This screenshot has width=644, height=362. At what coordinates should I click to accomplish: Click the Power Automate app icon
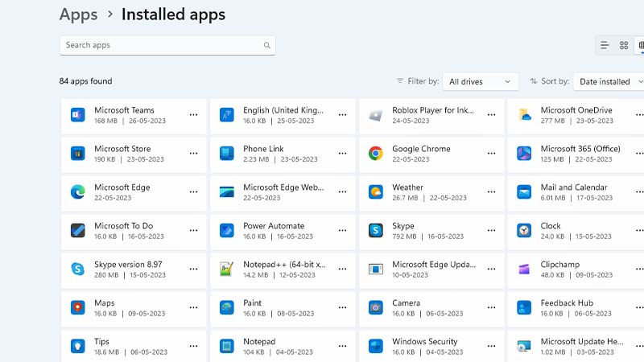[x=227, y=231]
